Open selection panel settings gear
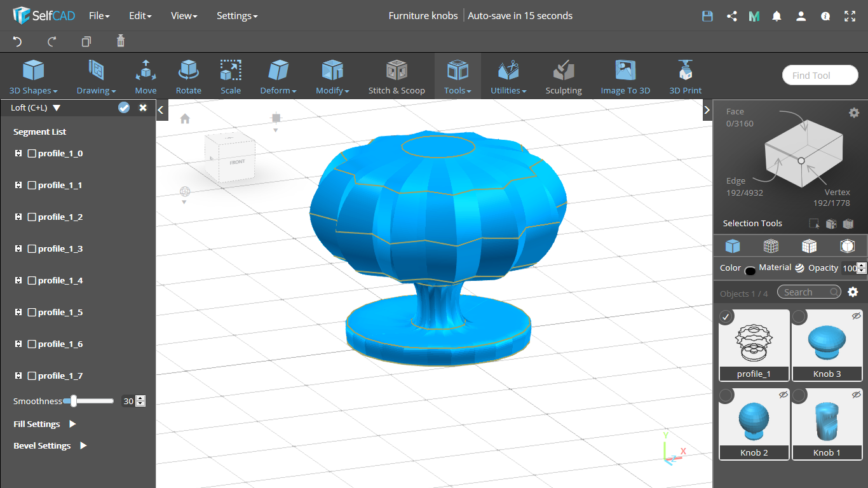The width and height of the screenshot is (868, 488). 854,112
